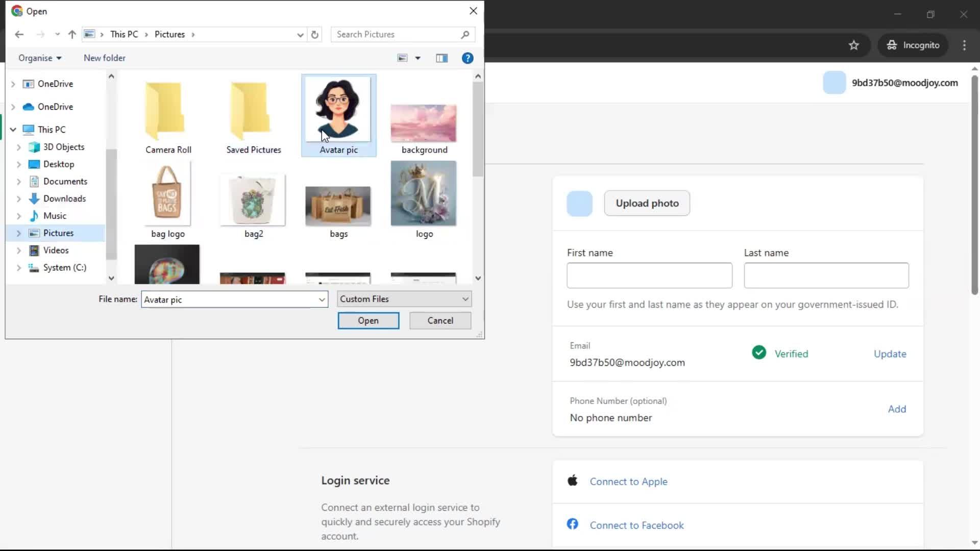Open the Custom Files type dropdown

tap(404, 299)
